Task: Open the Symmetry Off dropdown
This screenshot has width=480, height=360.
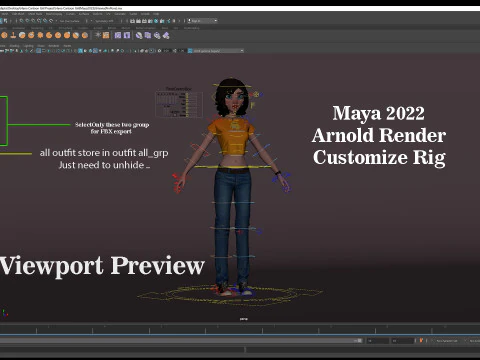Action: click(x=104, y=21)
